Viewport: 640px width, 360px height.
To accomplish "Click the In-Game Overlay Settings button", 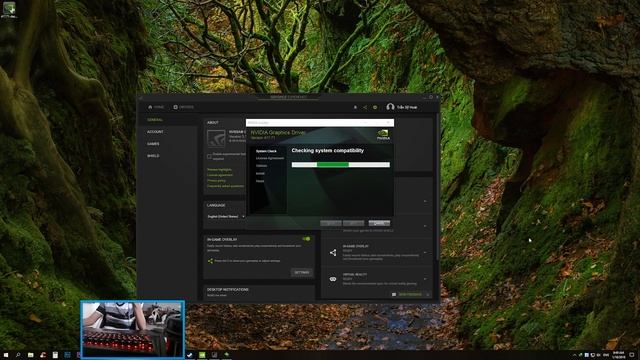I will (x=302, y=272).
